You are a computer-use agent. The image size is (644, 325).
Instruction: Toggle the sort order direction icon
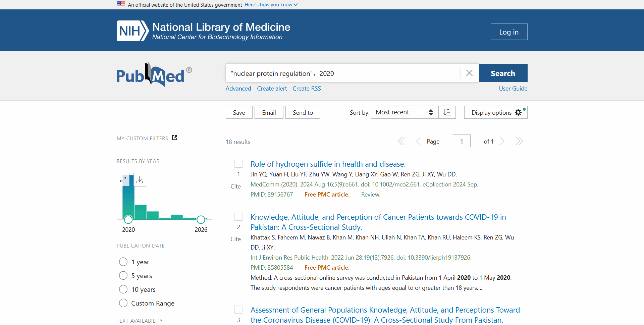(x=447, y=112)
